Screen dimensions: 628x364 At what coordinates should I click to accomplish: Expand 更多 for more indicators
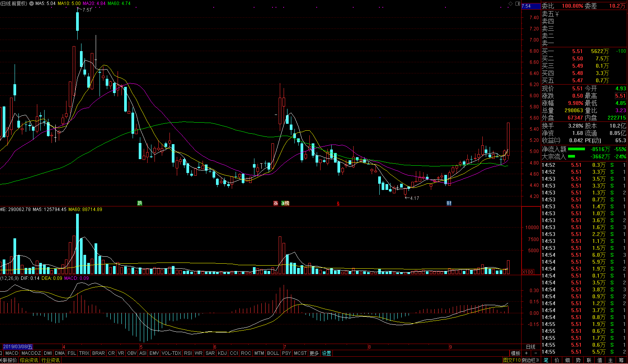[x=314, y=353]
